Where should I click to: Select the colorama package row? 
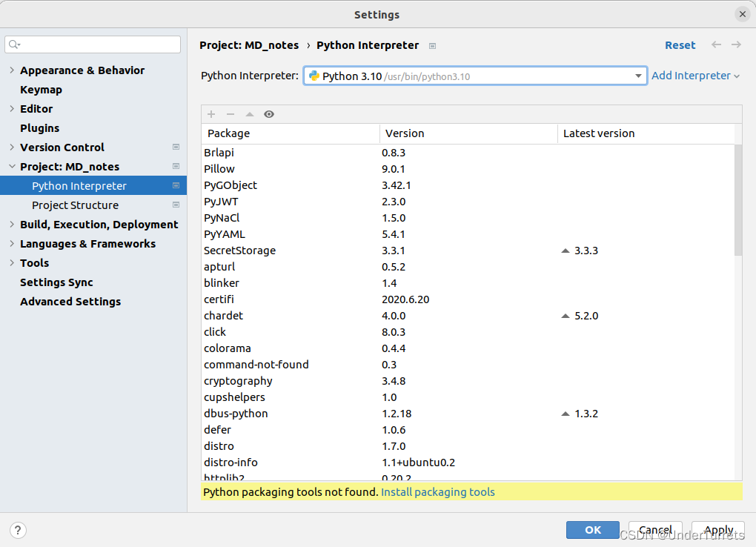point(468,349)
